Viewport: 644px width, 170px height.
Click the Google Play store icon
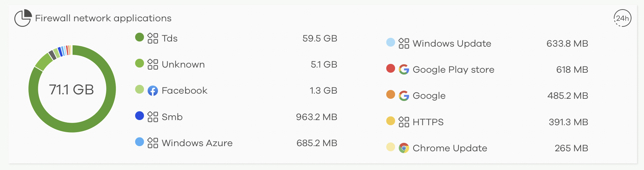point(404,69)
